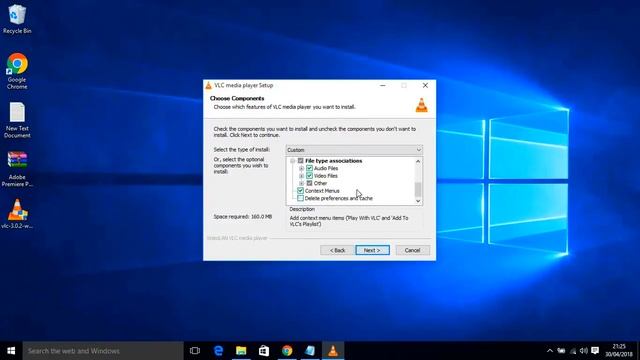This screenshot has height=360, width=640.
Task: Click Next to continue setup
Action: point(372,250)
